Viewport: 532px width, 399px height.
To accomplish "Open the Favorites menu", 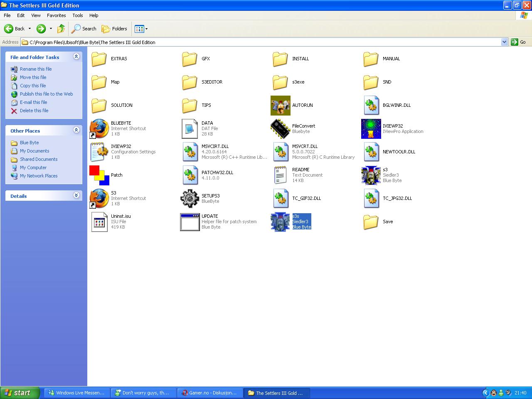I will pos(57,15).
